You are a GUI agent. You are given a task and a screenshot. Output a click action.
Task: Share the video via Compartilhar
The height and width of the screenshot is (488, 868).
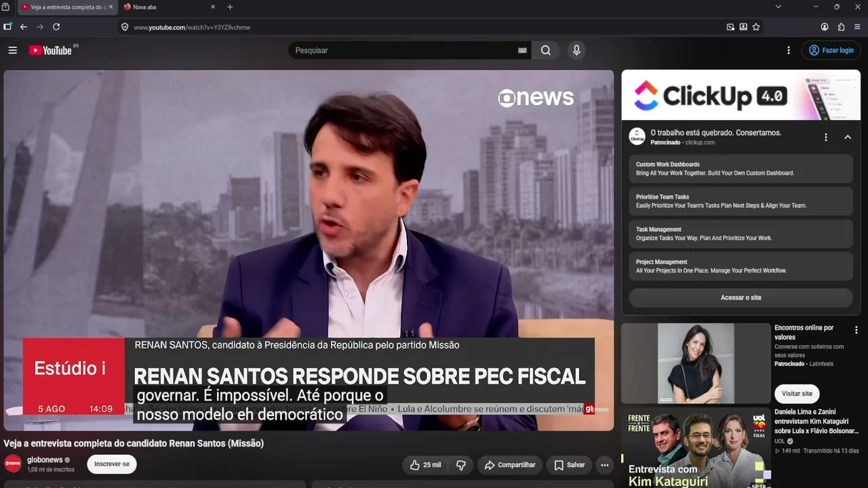click(x=510, y=465)
